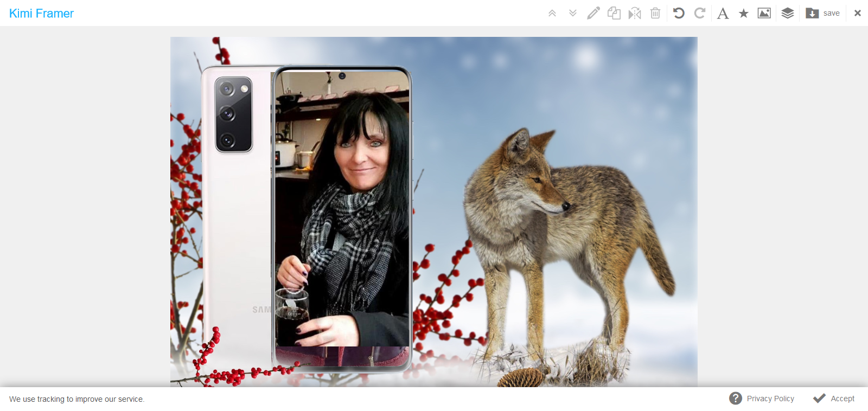Screen dimensions: 868x411
Task: Read the tracking notice text
Action: coord(76,399)
